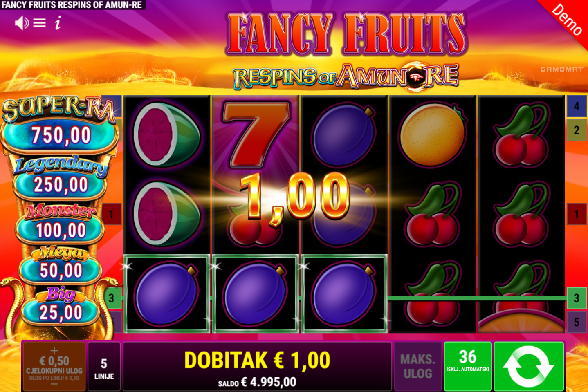Open the 5 LINIJE lines selector

click(104, 367)
